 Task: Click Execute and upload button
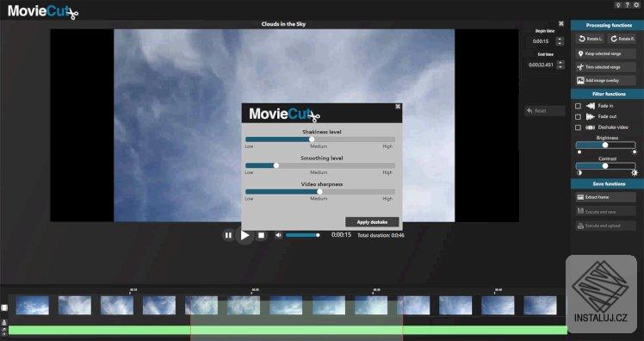606,226
